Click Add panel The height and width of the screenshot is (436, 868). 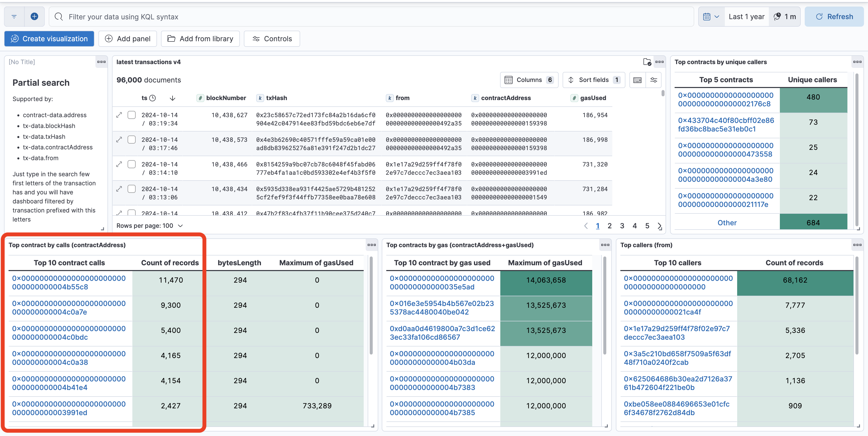click(x=128, y=39)
